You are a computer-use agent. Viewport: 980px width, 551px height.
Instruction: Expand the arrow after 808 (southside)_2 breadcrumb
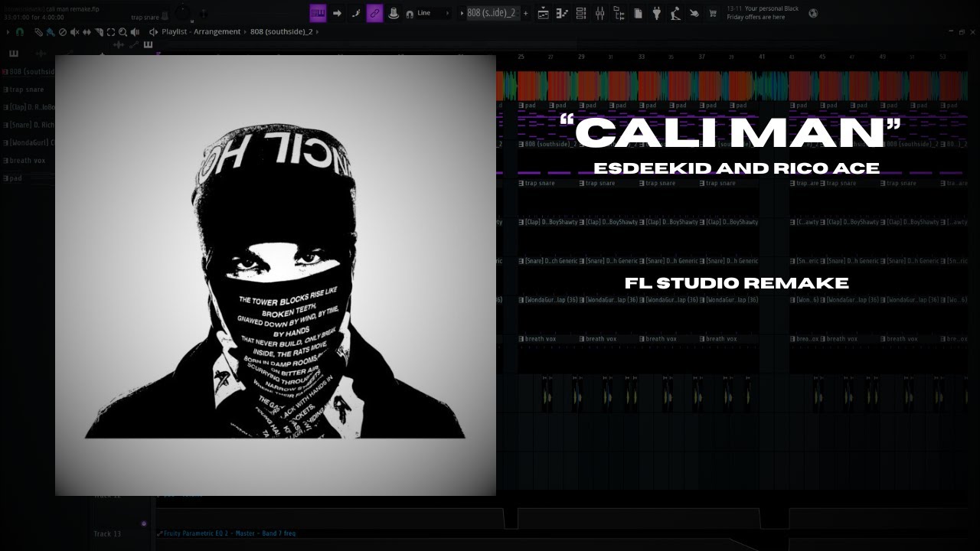click(317, 32)
